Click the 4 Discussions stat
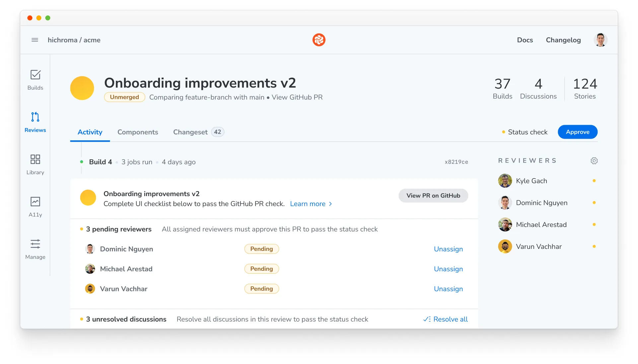This screenshot has height=364, width=638. [538, 88]
